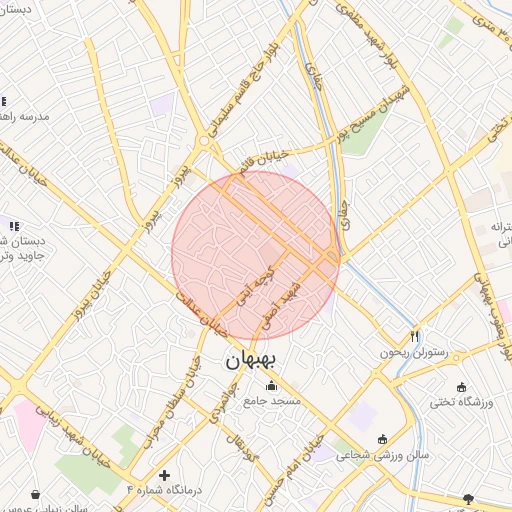This screenshot has width=512, height=512.
Task: Select the clinic cross icon near درمانگاه شماره ۴
Action: [164, 475]
